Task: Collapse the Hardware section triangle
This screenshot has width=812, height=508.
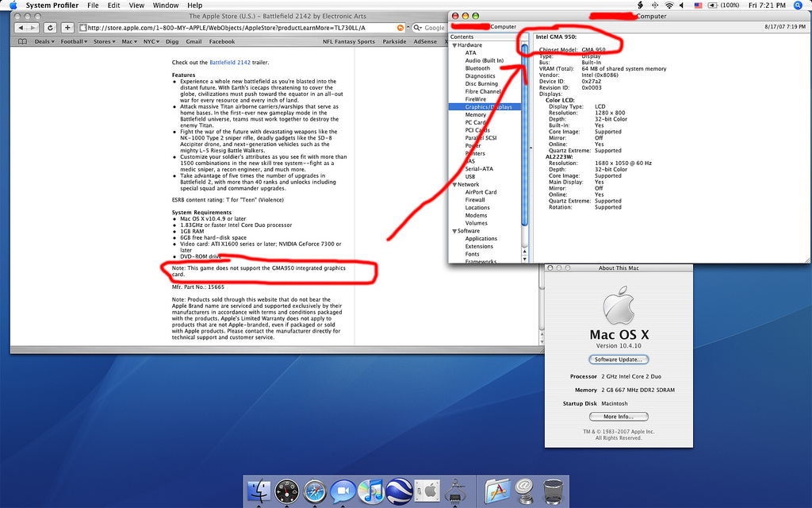Action: point(454,45)
